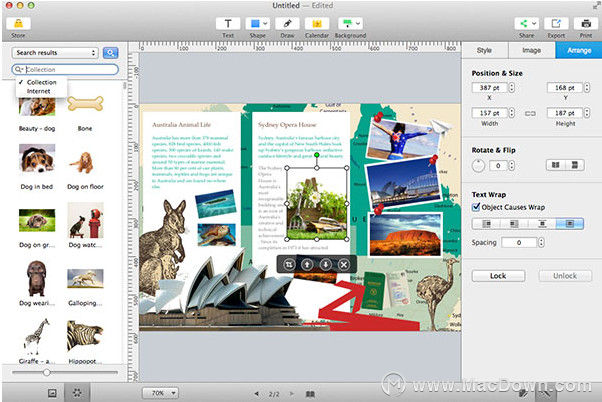Click the clipart list scrollbar
The height and width of the screenshot is (402, 602).
[124, 85]
